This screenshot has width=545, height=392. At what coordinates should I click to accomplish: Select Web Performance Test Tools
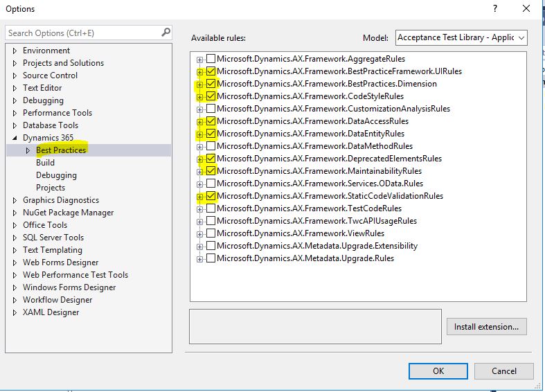coord(75,275)
